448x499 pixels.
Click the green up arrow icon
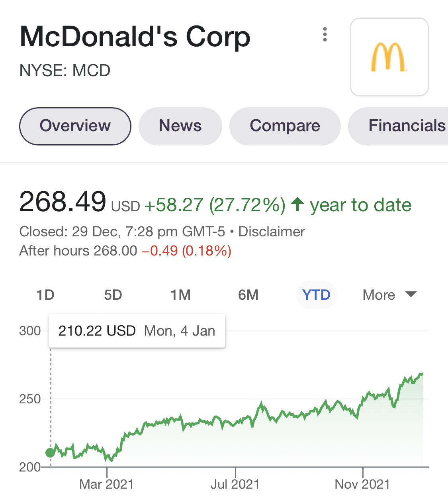[297, 205]
